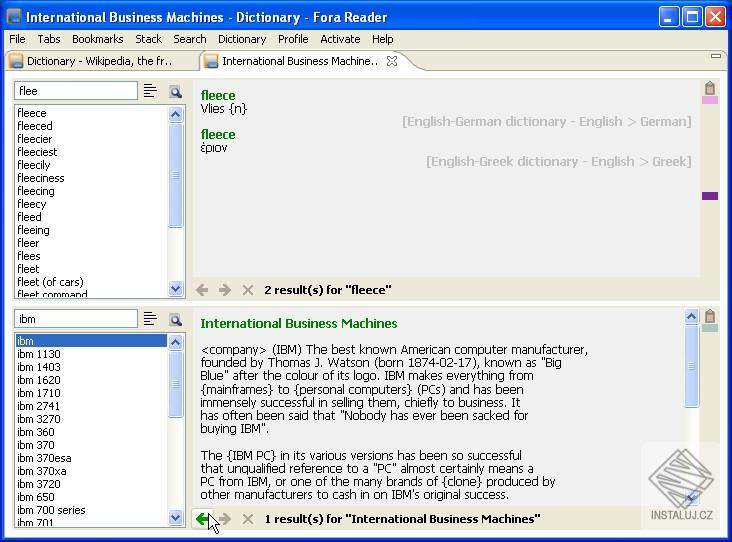The height and width of the screenshot is (542, 732).
Task: Select 'fleeciest' in the word list
Action: tap(37, 152)
